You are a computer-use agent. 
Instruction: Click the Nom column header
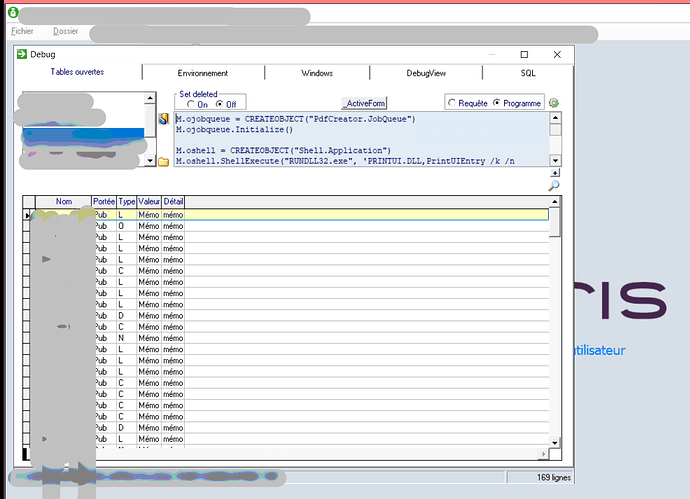pos(64,202)
